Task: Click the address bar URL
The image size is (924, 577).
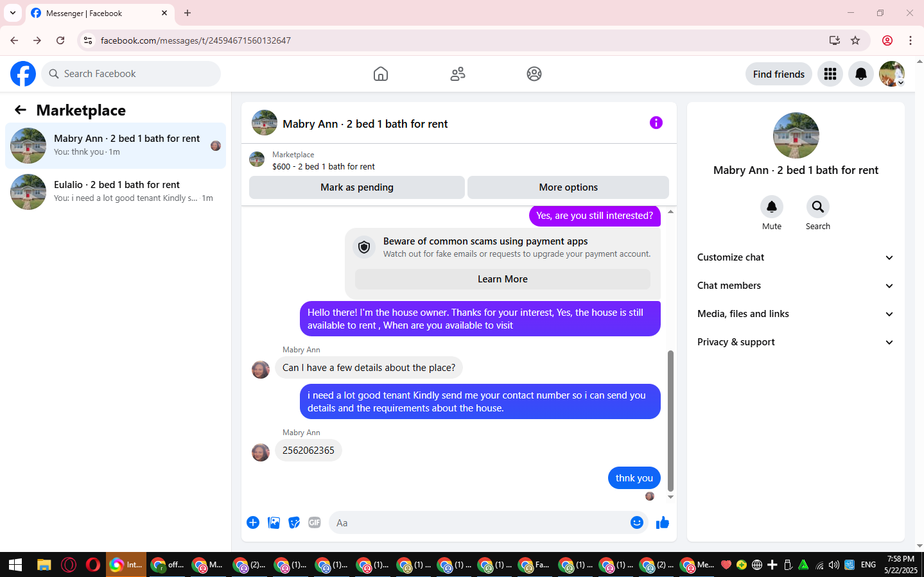Action: (196, 40)
